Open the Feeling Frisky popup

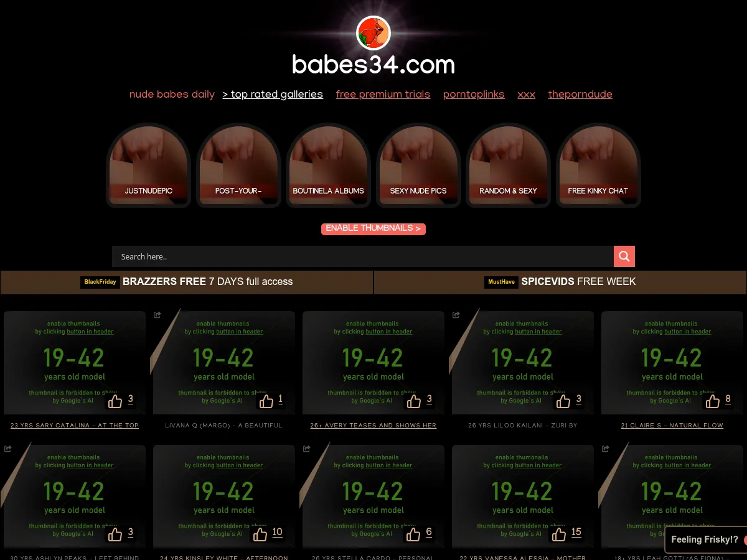tap(706, 539)
